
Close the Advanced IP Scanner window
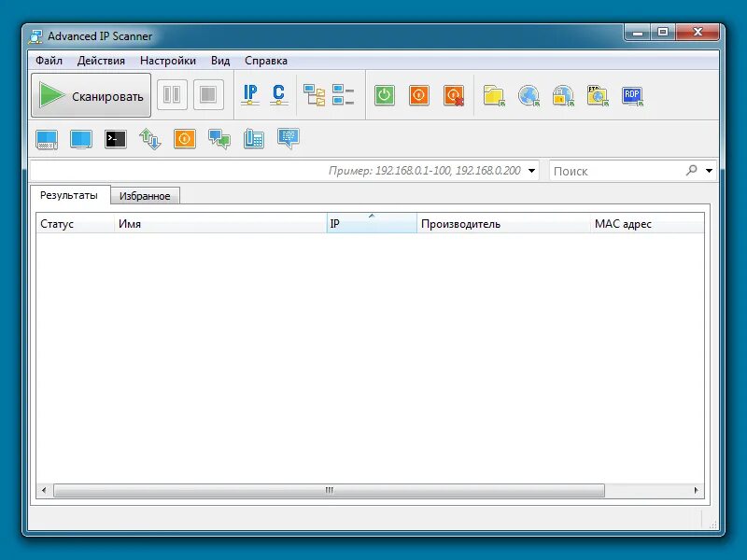click(698, 33)
